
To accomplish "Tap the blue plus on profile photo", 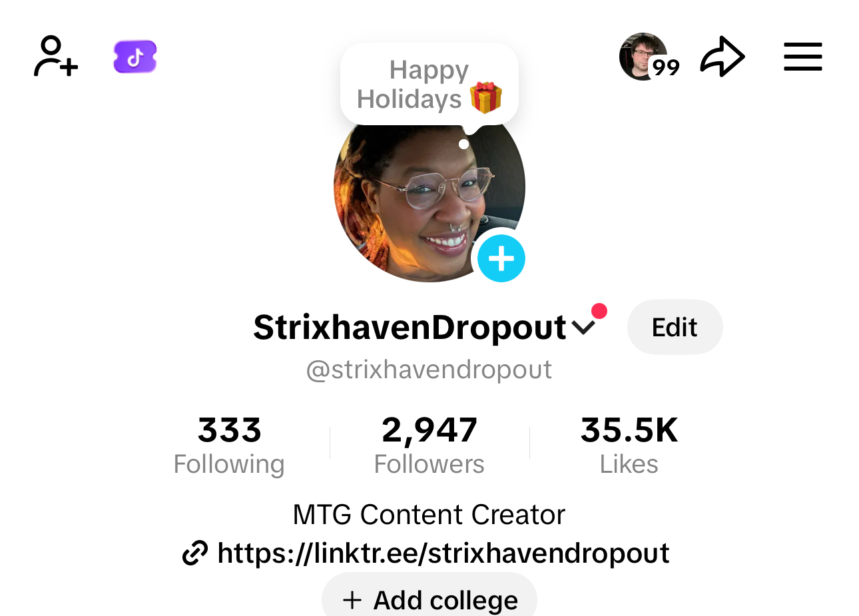I will click(x=501, y=258).
